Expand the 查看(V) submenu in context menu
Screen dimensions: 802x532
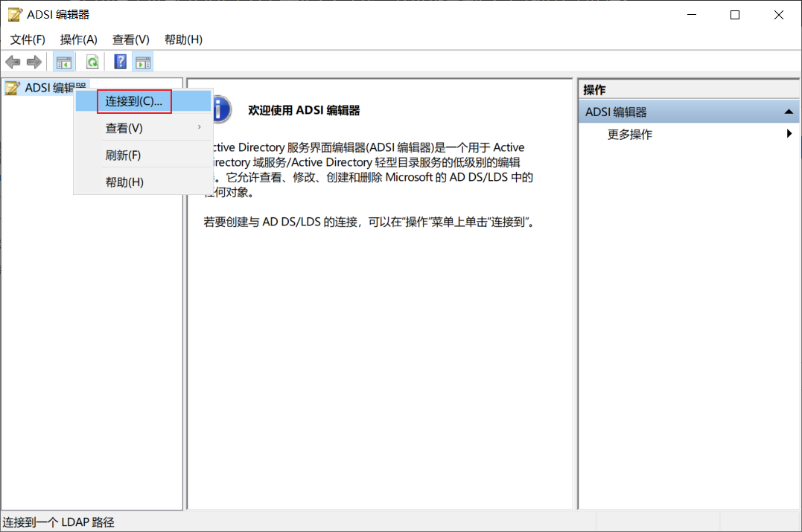[143, 128]
